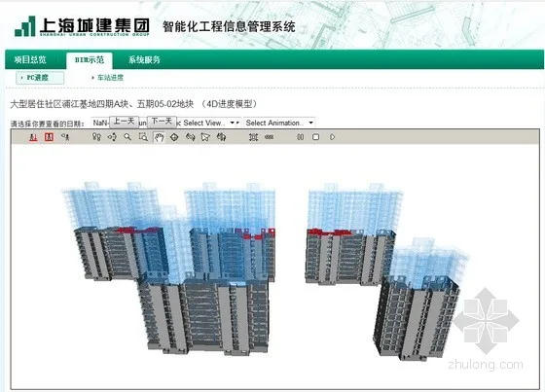The image size is (545, 392).
Task: Click the focus/fit view icon
Action: coord(253,137)
